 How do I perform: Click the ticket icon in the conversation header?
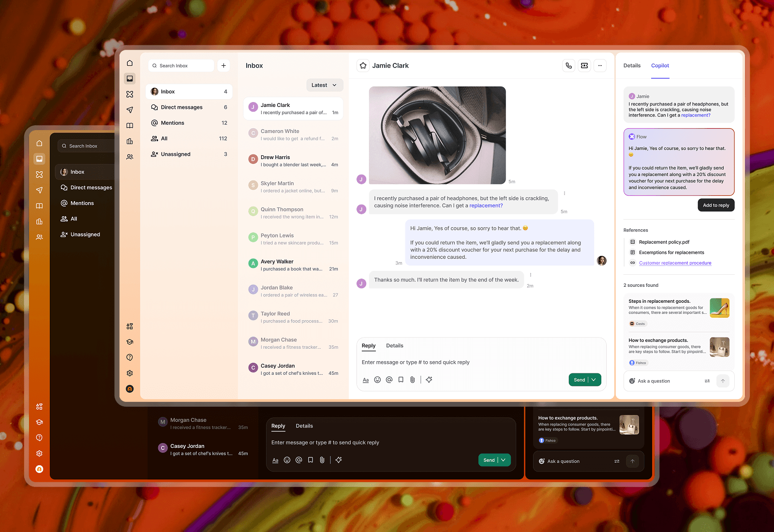tap(584, 66)
